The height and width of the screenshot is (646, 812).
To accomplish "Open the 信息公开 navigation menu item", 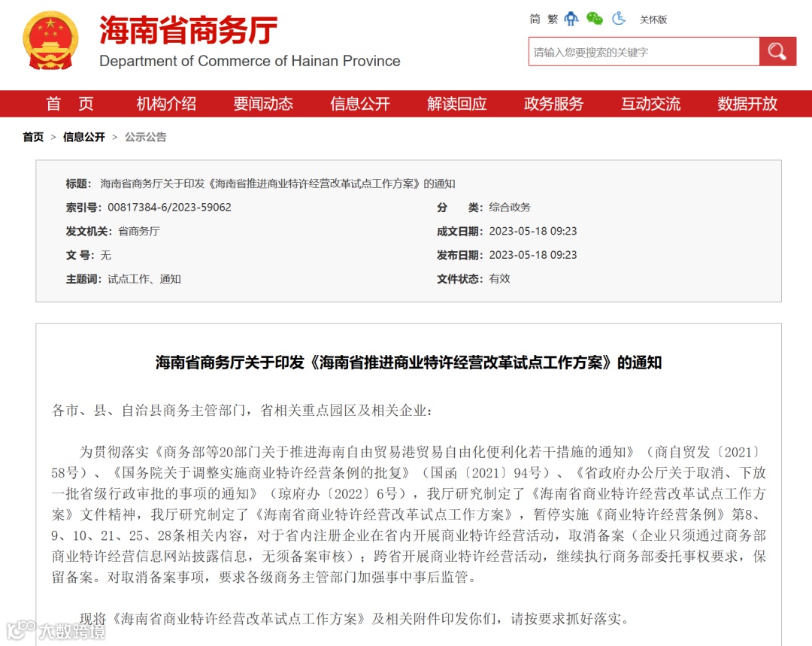I will click(360, 104).
